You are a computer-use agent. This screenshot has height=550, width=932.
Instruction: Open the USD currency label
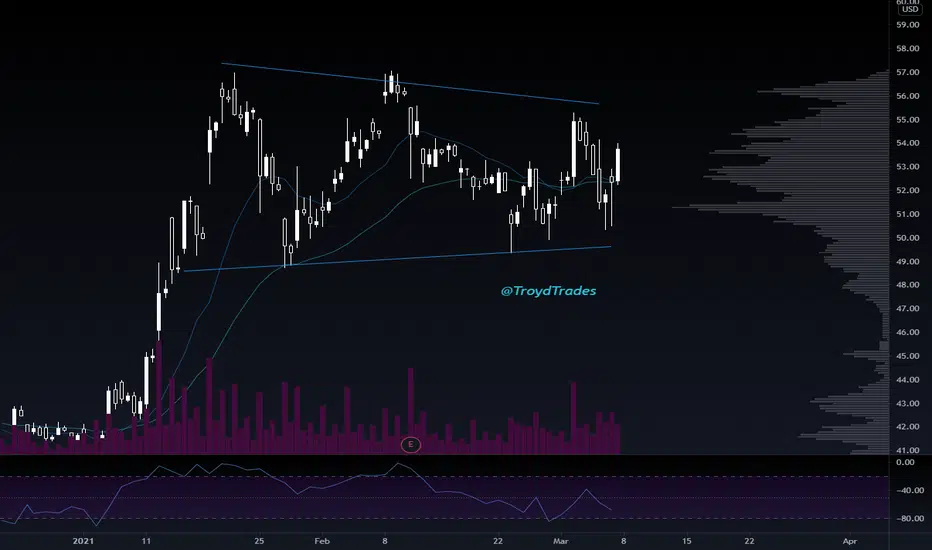[909, 9]
